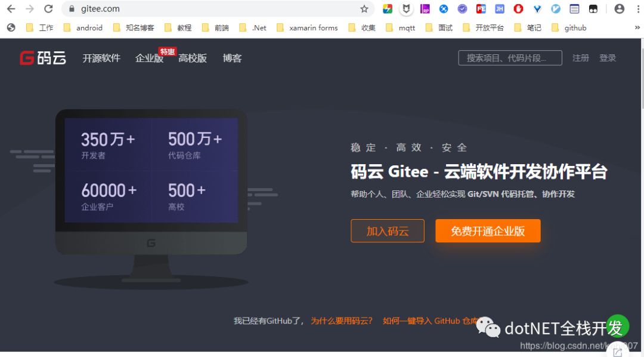Open the purple RP extension
This screenshot has width=644, height=357.
[x=425, y=8]
